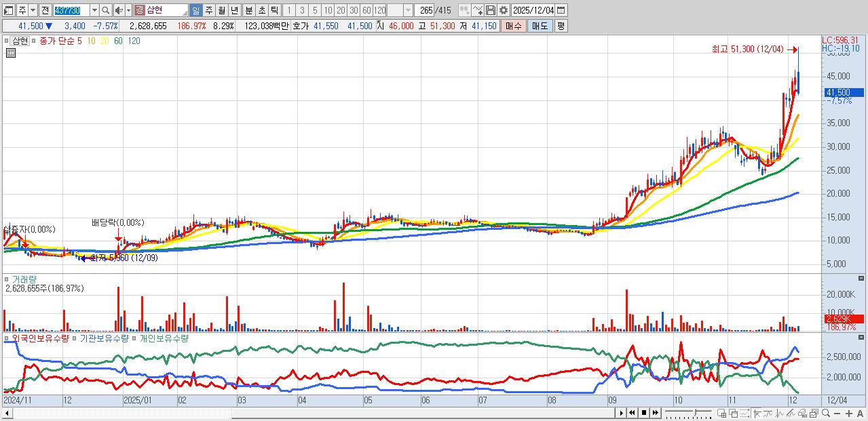Click the letter A text icon at bottom right
This screenshot has height=421, width=868.
pyautogui.click(x=861, y=414)
